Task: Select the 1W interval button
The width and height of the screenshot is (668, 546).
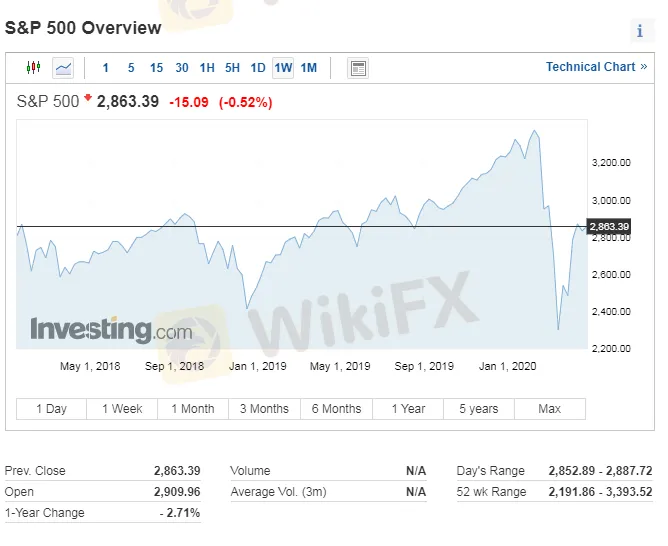Action: pyautogui.click(x=283, y=68)
